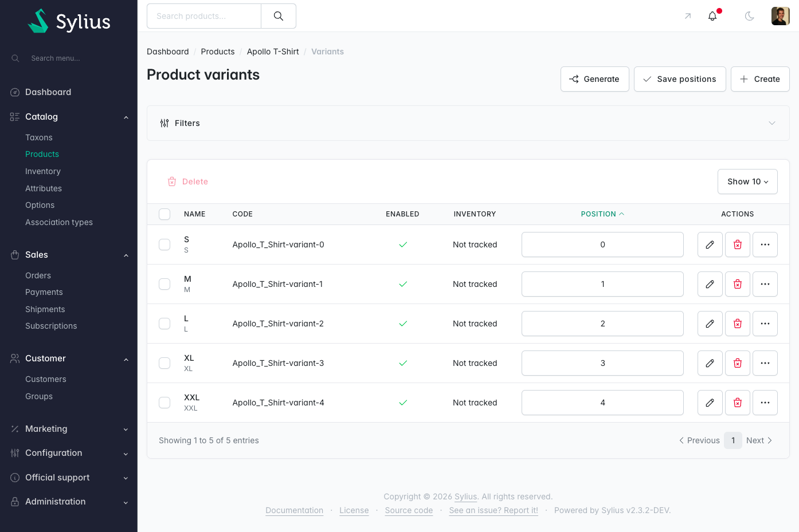Collapse the Sales sidebar section
This screenshot has height=532, width=799.
(x=69, y=255)
